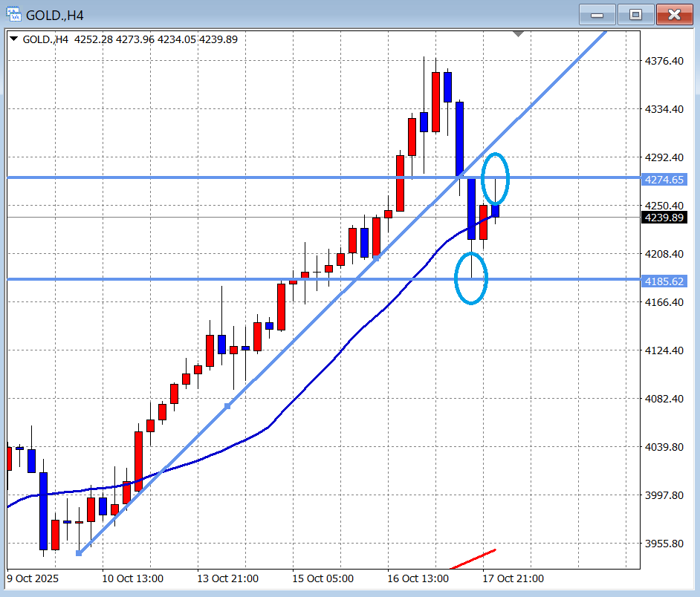The height and width of the screenshot is (597, 700).
Task: Select the trendline's middle anchor point
Action: 228,405
